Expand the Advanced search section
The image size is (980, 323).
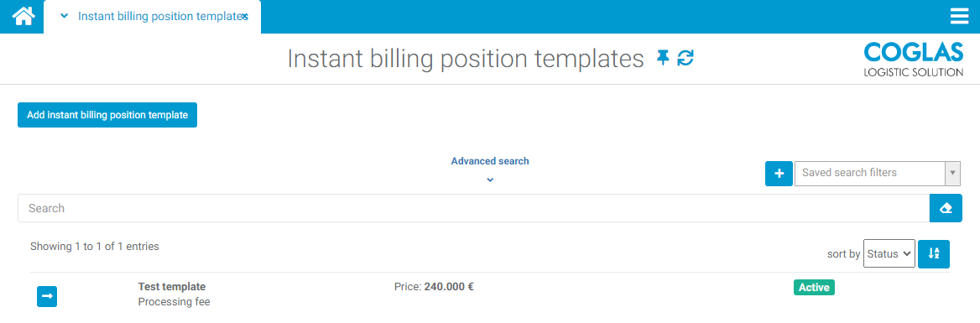(490, 180)
